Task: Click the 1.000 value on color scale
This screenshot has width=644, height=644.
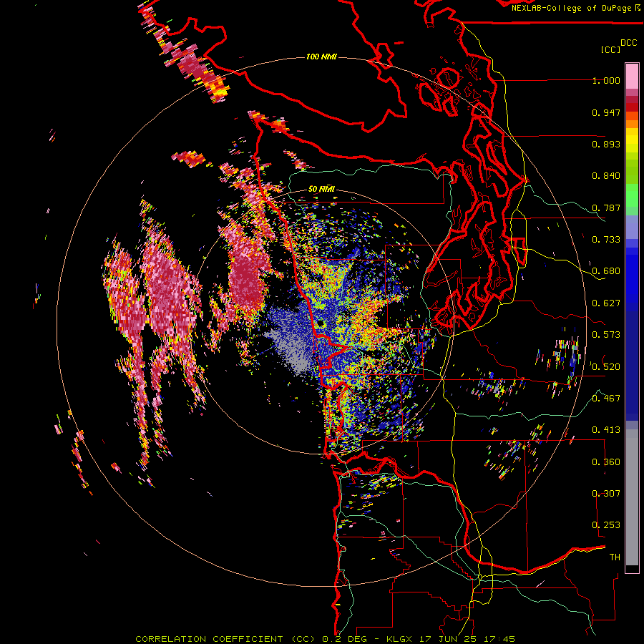Action: tap(606, 80)
